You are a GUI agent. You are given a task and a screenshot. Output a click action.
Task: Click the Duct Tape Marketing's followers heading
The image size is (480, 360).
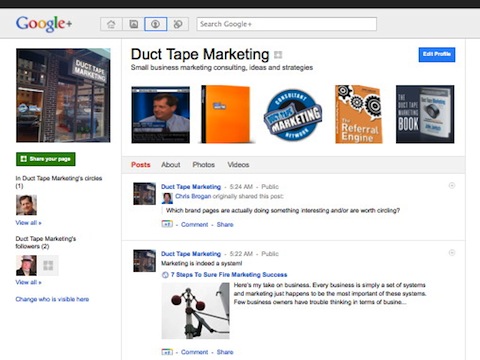pyautogui.click(x=46, y=242)
